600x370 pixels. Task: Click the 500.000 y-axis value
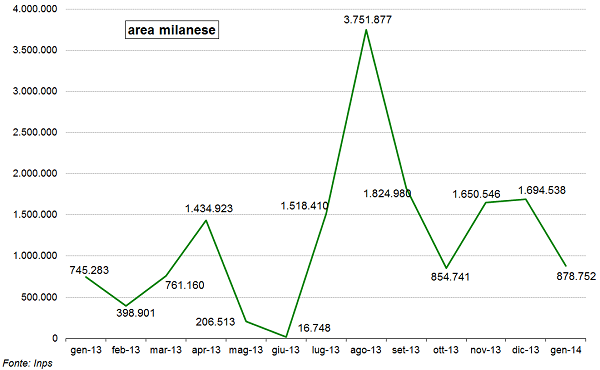tap(39, 297)
